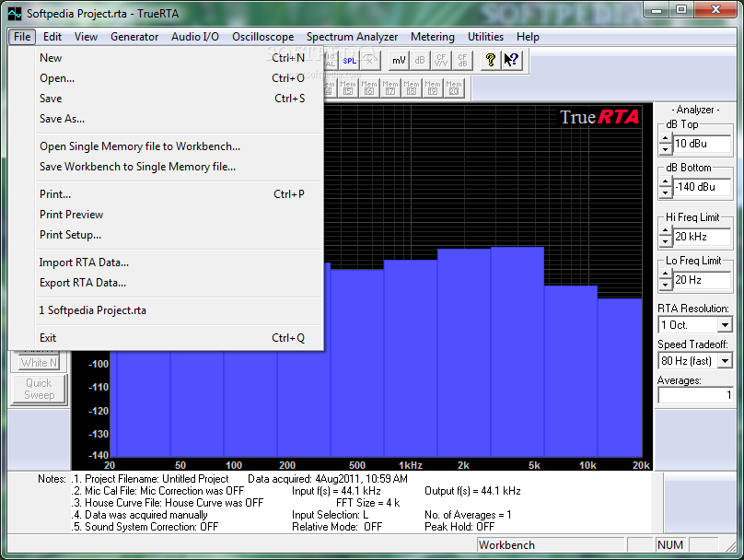744x560 pixels.
Task: Click the CF V/V toolbar button
Action: [x=441, y=60]
